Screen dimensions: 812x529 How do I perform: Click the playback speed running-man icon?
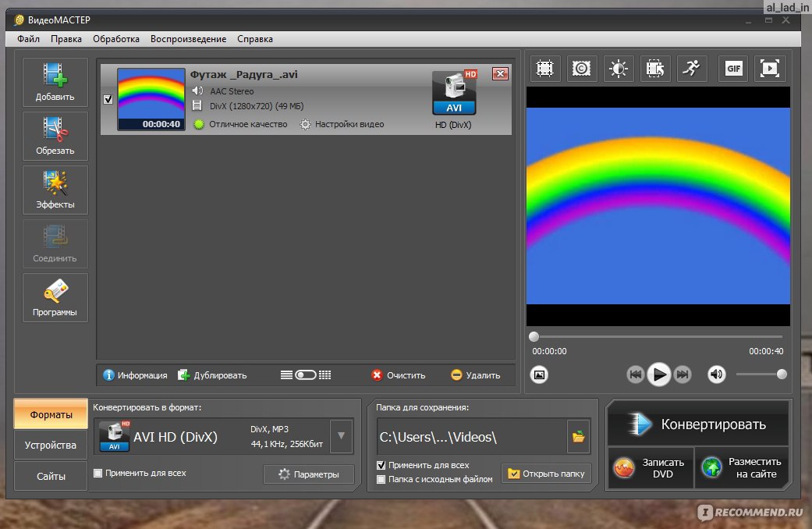691,69
